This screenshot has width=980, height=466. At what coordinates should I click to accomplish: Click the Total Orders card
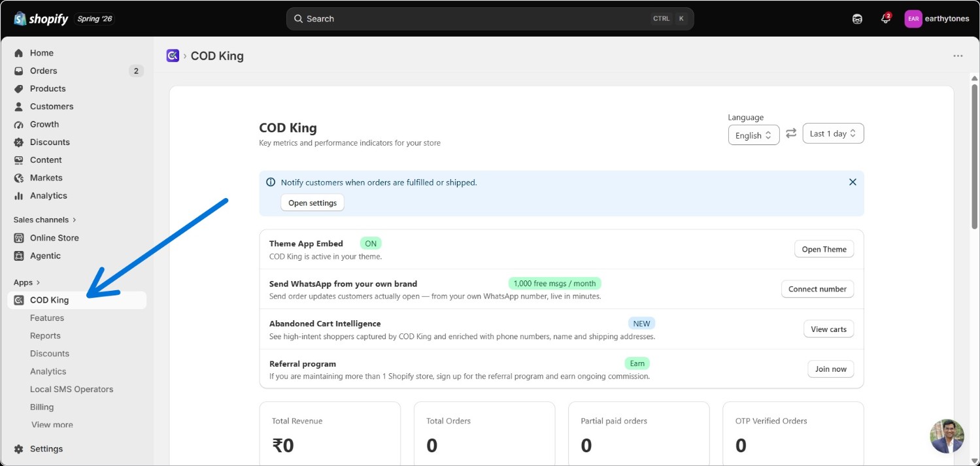point(484,434)
